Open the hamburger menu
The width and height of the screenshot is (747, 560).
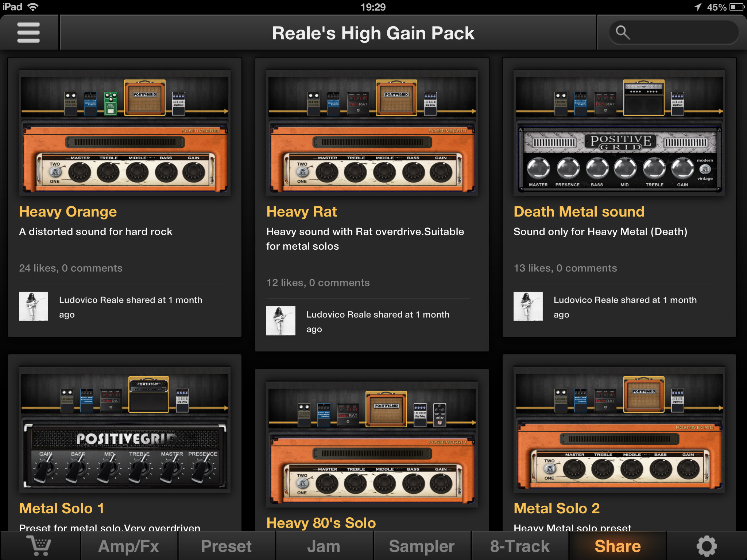28,32
